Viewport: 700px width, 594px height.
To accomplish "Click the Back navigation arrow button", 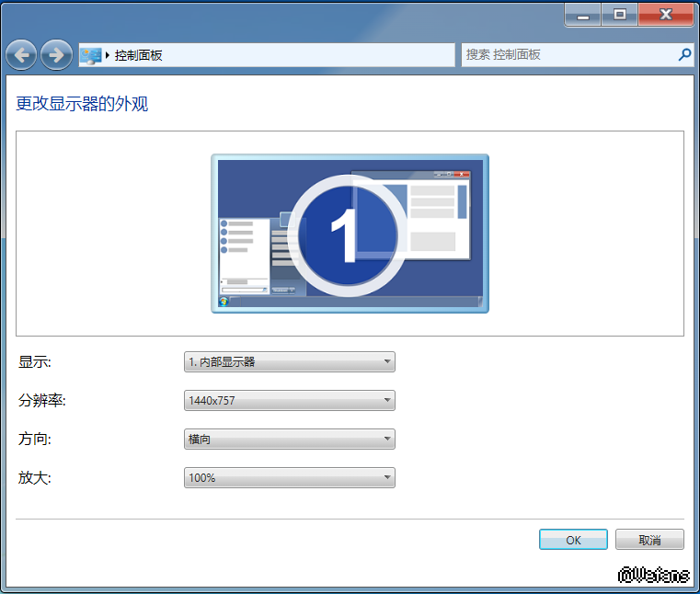I will 21,55.
